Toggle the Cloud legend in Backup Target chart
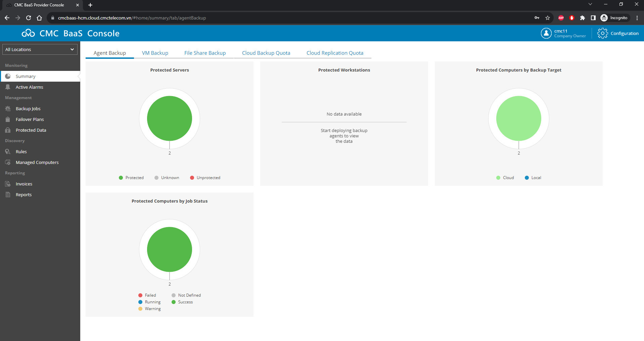This screenshot has height=341, width=644. click(505, 178)
